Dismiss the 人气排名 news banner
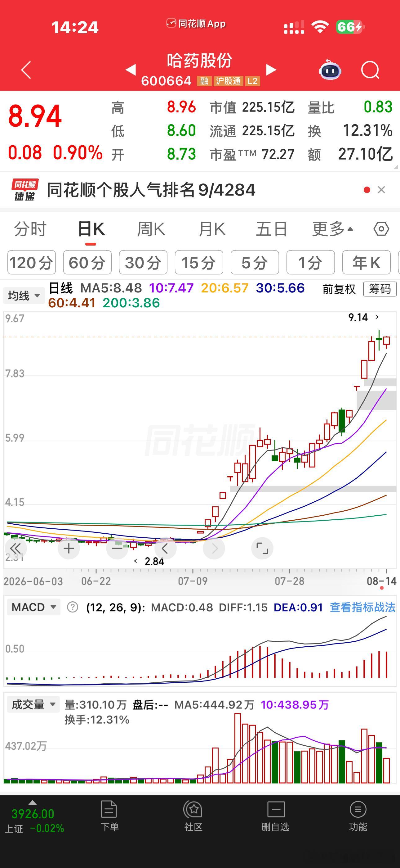The height and width of the screenshot is (868, 400). [381, 190]
